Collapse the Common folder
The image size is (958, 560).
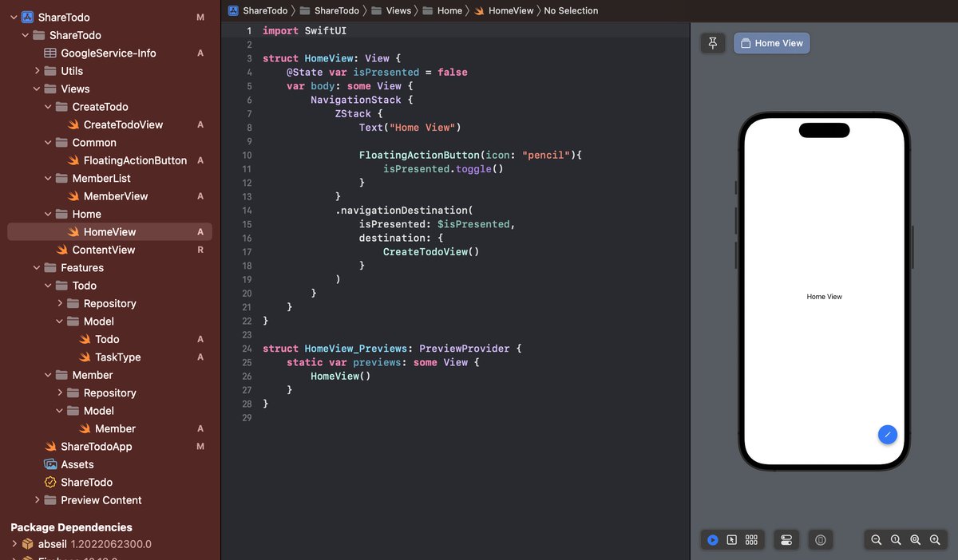coord(49,143)
